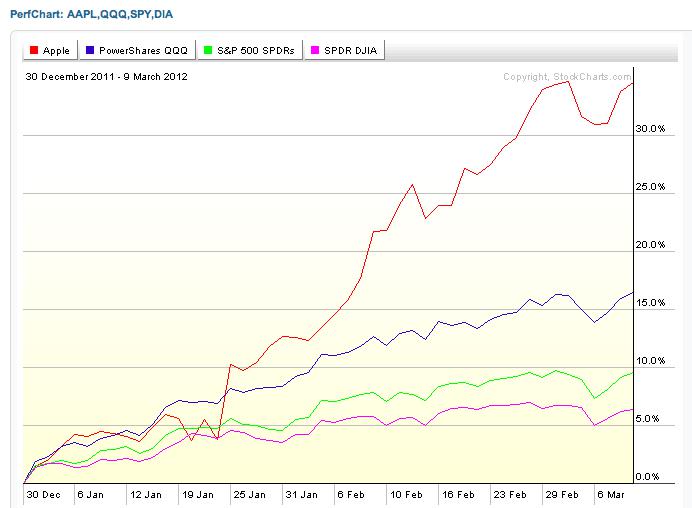This screenshot has width=692, height=508.
Task: Select the 23 Feb date label
Action: [x=510, y=495]
